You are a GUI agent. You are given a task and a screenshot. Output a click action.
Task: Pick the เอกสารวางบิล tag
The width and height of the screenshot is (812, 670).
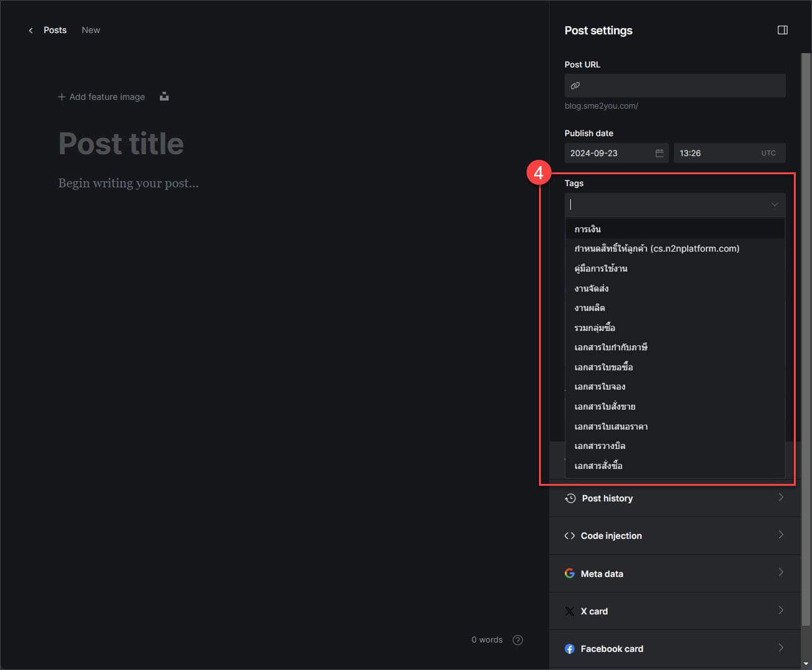(600, 446)
